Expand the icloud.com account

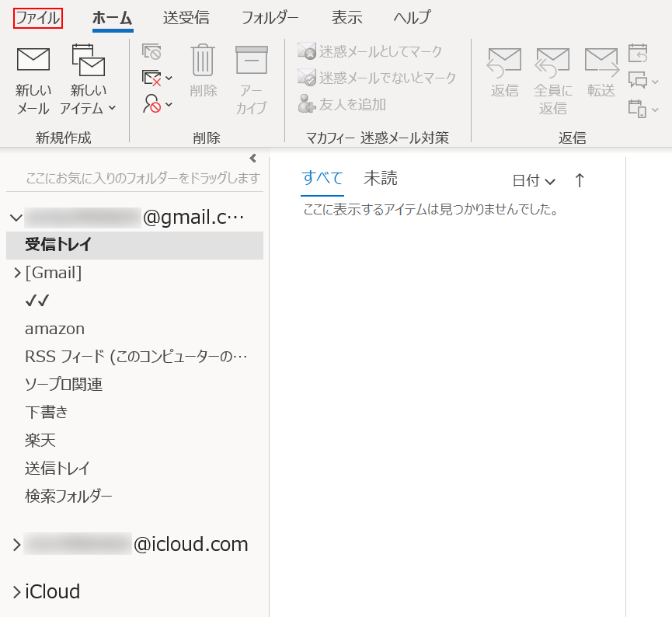point(16,545)
